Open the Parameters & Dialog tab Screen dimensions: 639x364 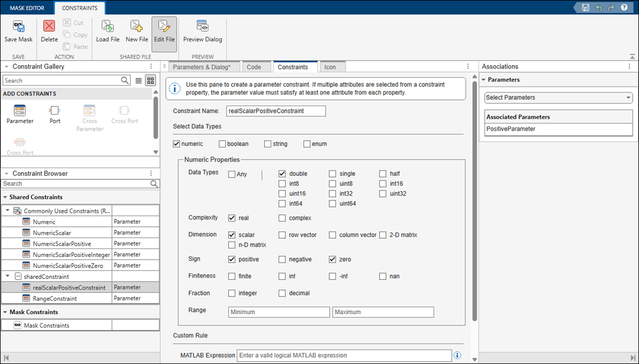pyautogui.click(x=201, y=67)
